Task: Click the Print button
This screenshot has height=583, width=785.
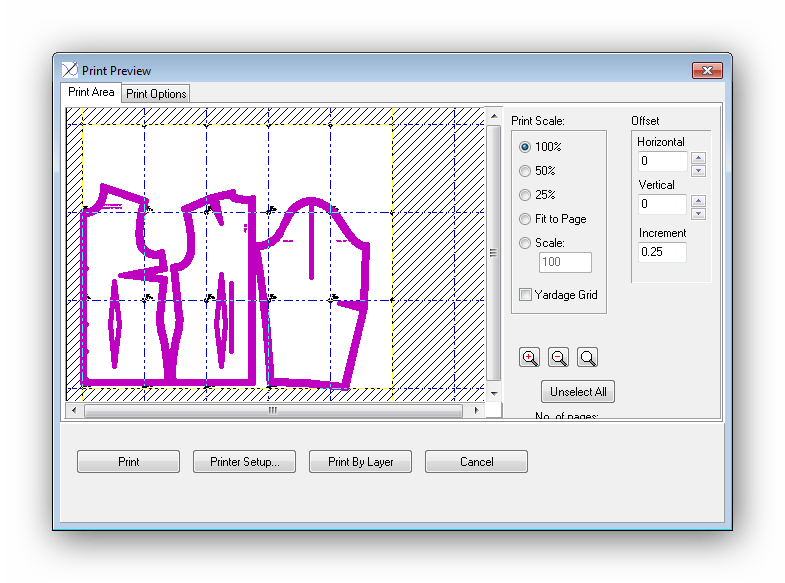Action: coord(128,461)
